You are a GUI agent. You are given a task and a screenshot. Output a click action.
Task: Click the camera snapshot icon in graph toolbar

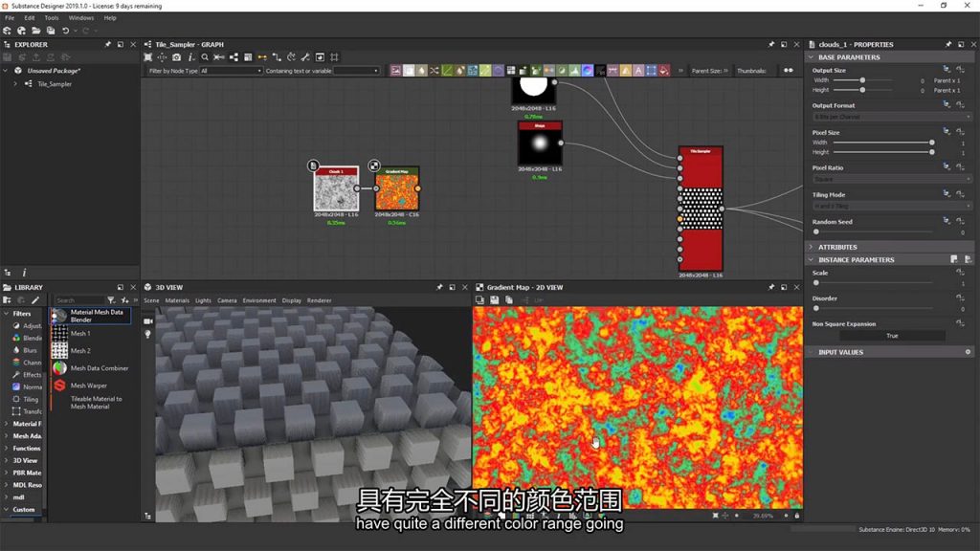(177, 57)
